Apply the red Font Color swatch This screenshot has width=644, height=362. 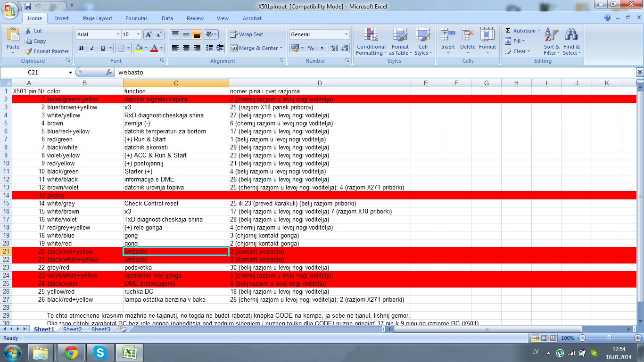tap(154, 48)
